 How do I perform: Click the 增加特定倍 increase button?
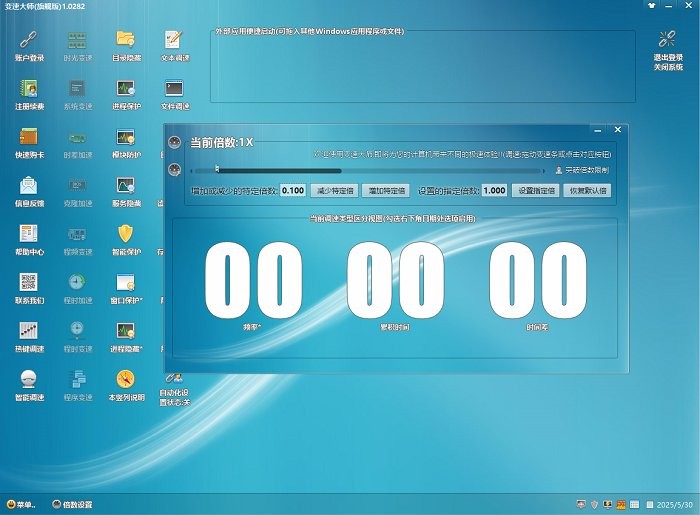click(x=386, y=190)
